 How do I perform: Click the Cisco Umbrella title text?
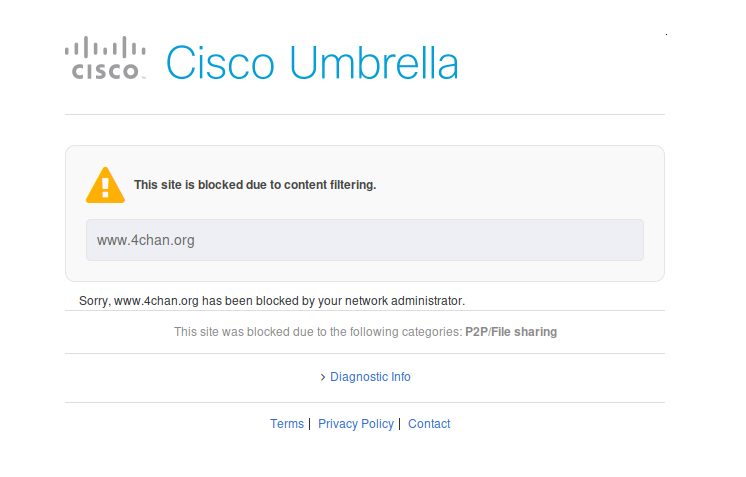coord(312,63)
